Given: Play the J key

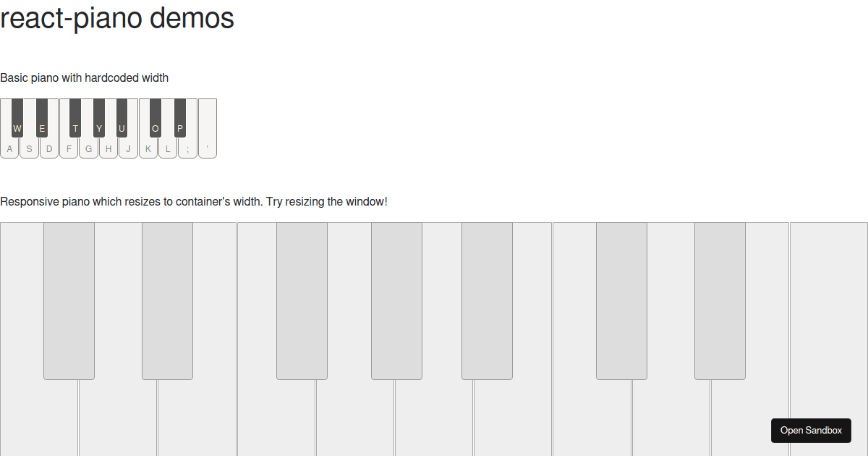Looking at the screenshot, I should coord(128,145).
